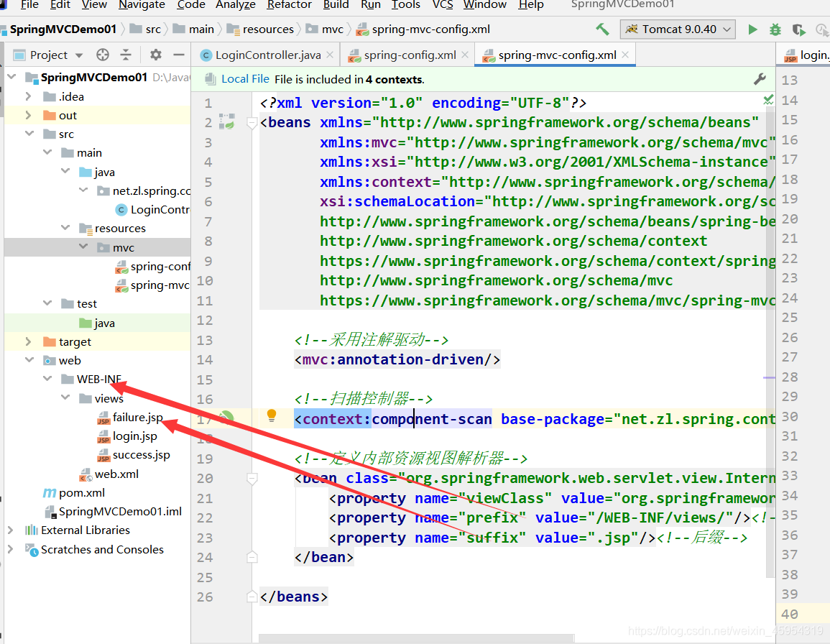Click the SpringMVCDemo01 breadcrumb
The height and width of the screenshot is (644, 830).
63,29
